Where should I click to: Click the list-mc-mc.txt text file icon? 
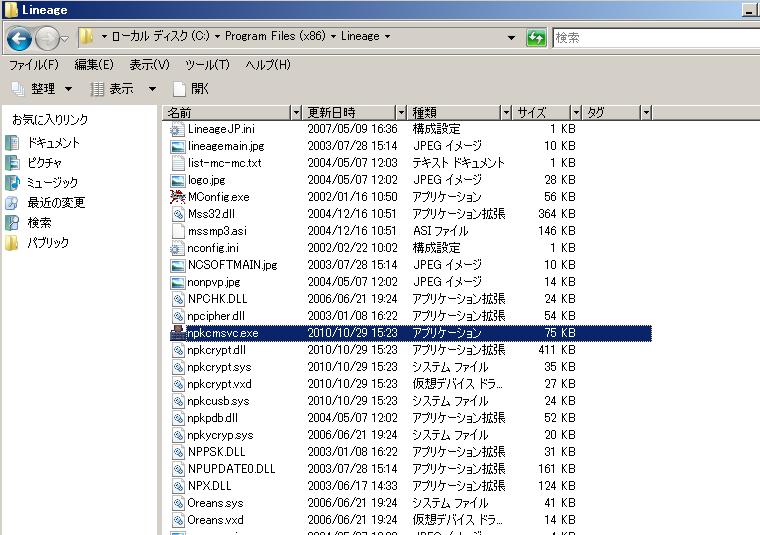point(177,163)
